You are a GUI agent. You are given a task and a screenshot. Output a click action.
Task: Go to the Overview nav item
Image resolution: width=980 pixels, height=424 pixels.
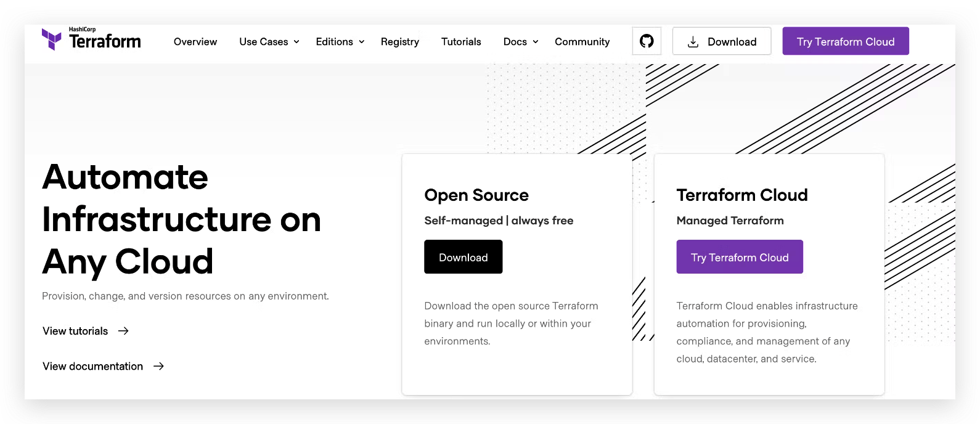[x=195, y=42]
